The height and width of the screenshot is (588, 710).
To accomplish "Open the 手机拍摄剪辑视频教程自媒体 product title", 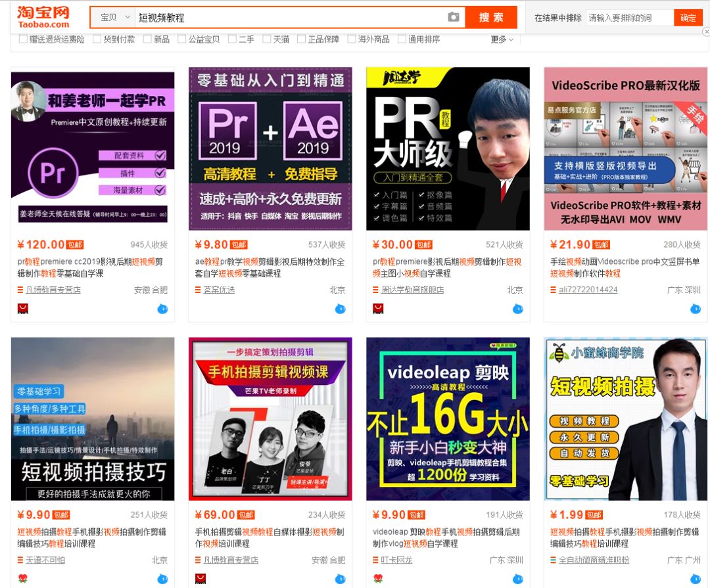I will (270, 537).
